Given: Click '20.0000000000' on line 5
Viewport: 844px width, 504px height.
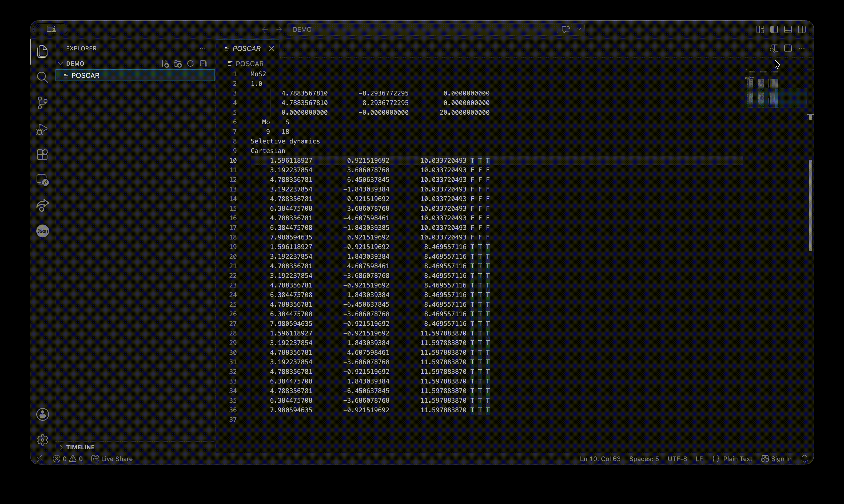Looking at the screenshot, I should coord(464,113).
